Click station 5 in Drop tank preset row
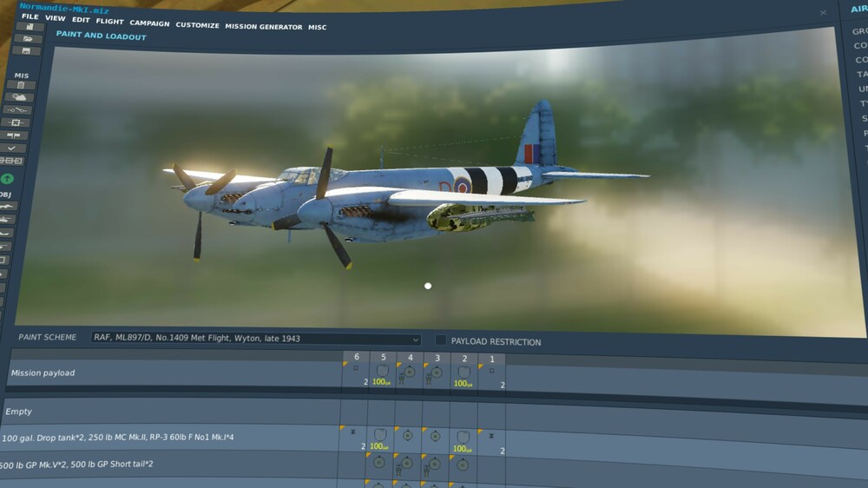This screenshot has width=868, height=488. click(x=380, y=439)
